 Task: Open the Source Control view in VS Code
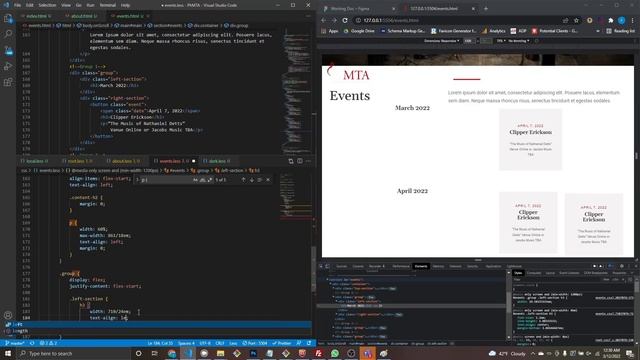pyautogui.click(x=8, y=50)
